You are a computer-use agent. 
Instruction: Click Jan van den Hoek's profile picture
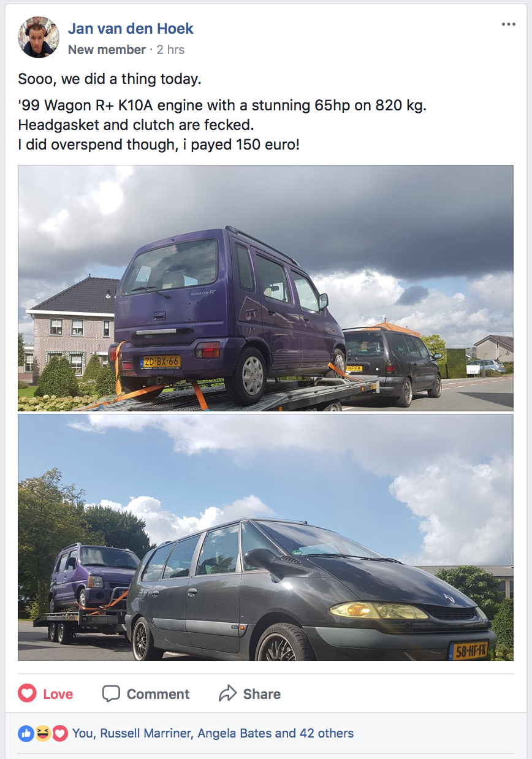coord(39,37)
